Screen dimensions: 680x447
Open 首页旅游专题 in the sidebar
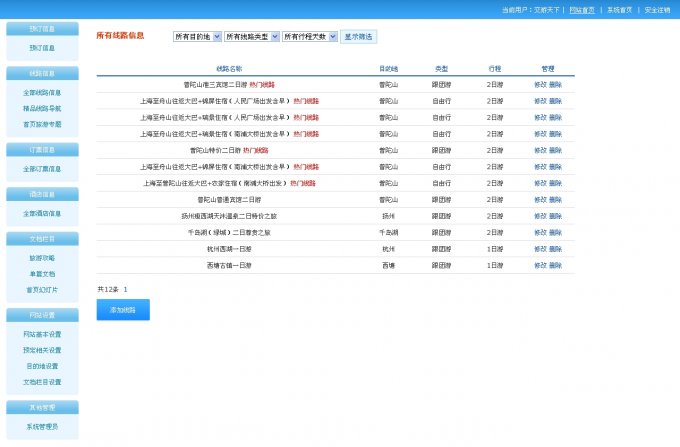(42, 124)
